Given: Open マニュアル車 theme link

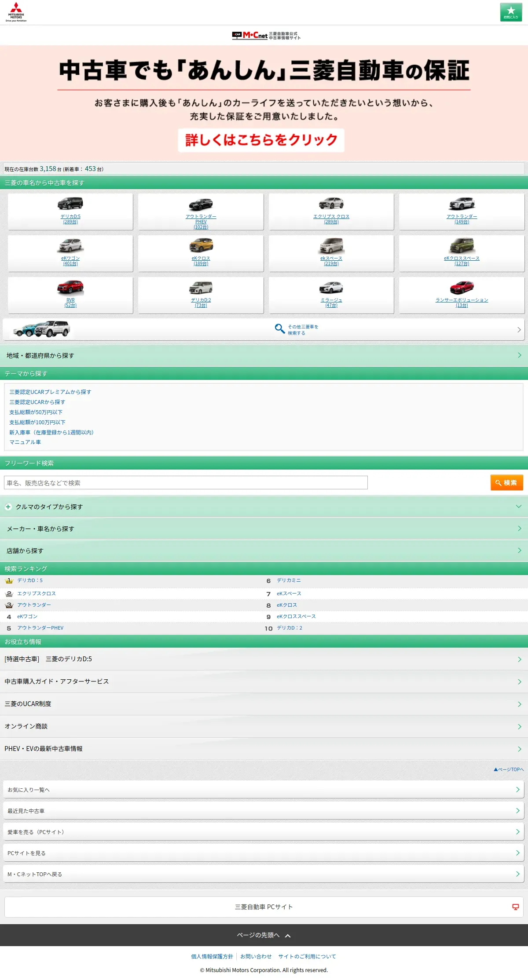Looking at the screenshot, I should pos(25,442).
